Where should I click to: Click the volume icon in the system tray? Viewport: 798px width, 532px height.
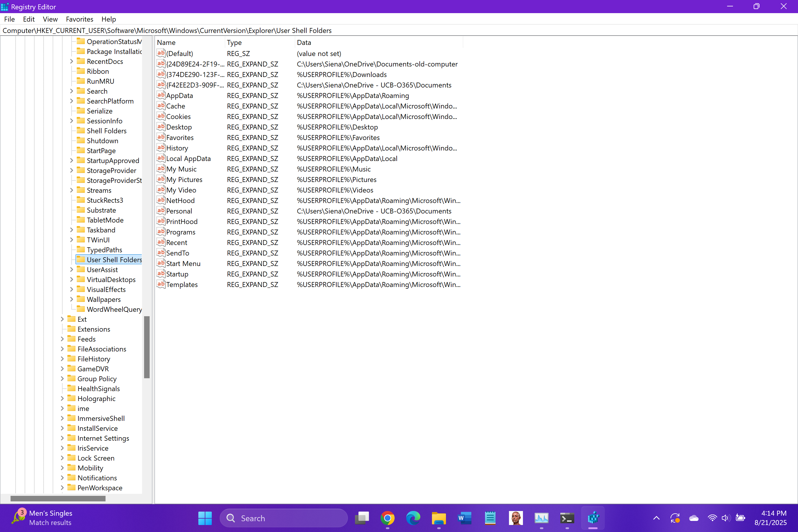726,518
